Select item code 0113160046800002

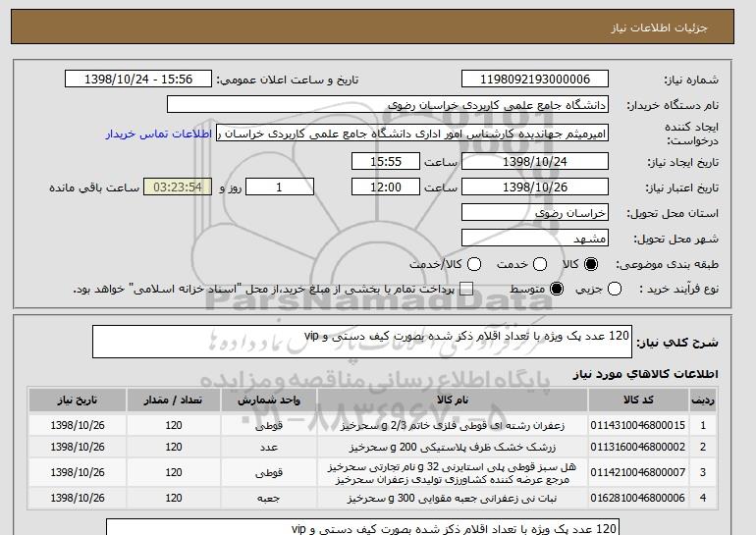(638, 448)
